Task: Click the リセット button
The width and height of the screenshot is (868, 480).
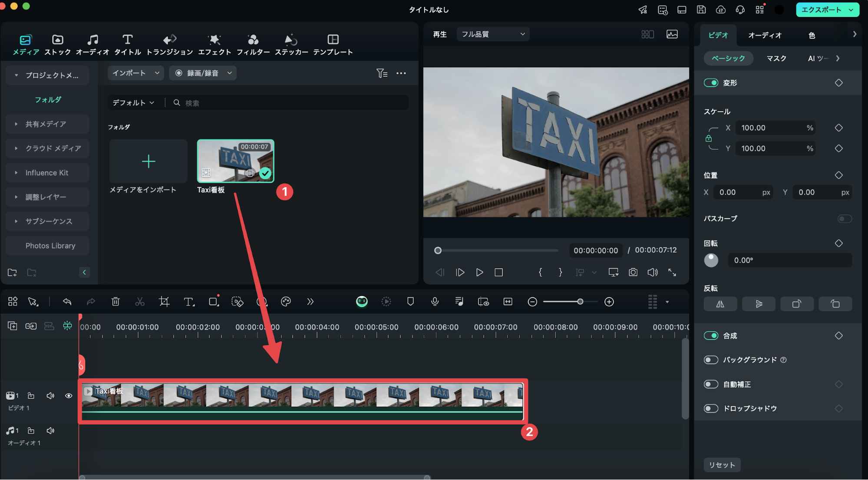Action: click(x=722, y=465)
